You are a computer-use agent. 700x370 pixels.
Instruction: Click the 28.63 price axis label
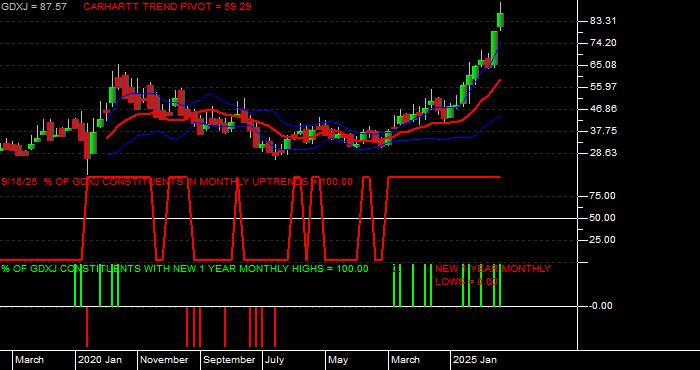603,153
